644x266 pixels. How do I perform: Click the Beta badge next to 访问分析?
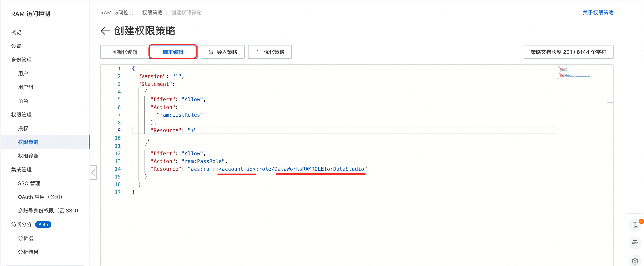(x=43, y=224)
